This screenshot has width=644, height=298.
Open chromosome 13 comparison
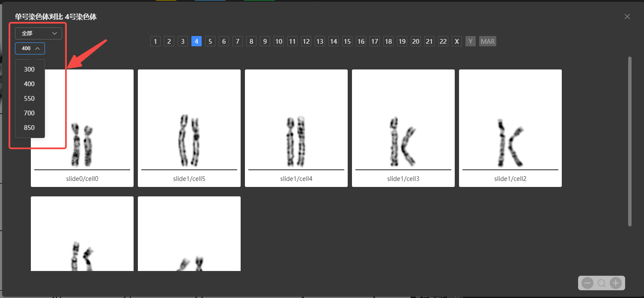(x=320, y=42)
